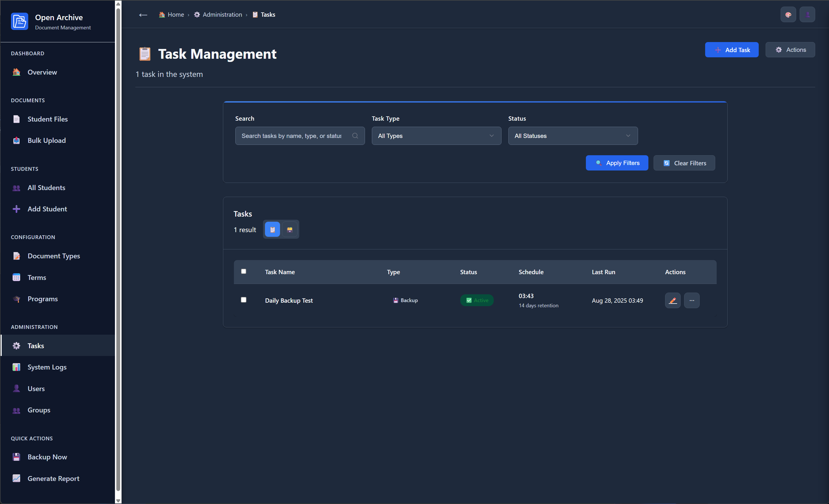Click the Open Archive logo icon
This screenshot has width=829, height=504.
click(20, 22)
